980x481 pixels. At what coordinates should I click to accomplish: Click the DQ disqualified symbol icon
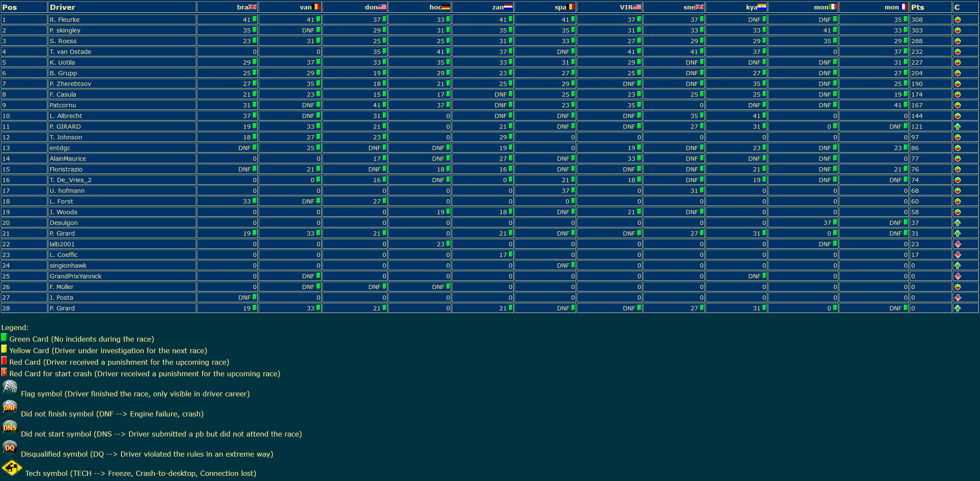point(9,447)
